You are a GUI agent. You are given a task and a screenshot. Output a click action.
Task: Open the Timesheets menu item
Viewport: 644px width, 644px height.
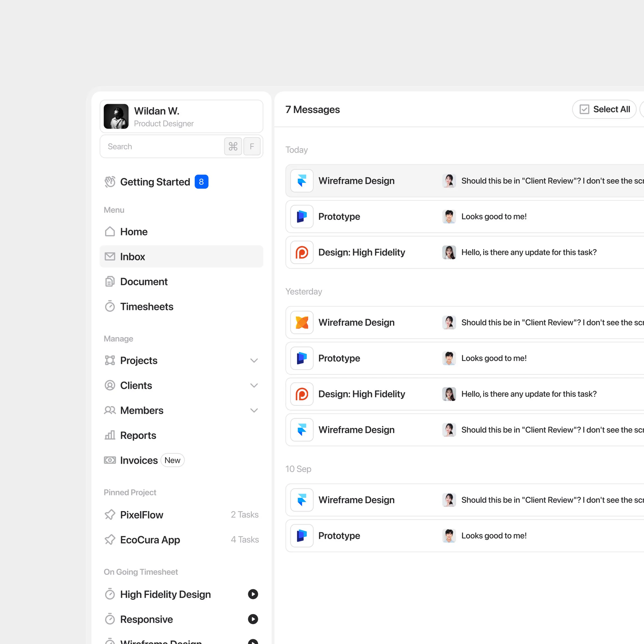pyautogui.click(x=181, y=306)
